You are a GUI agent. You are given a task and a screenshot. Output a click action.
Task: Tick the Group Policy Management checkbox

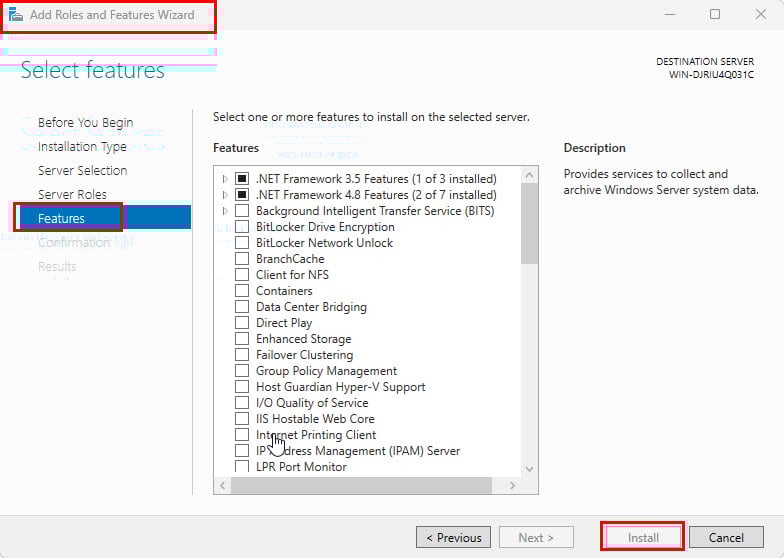(x=242, y=371)
